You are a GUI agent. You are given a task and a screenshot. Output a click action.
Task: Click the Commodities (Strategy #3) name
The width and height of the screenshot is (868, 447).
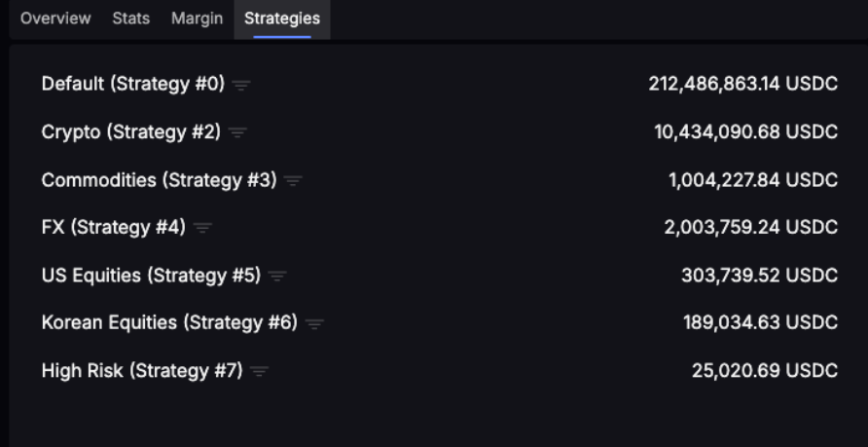coord(159,179)
